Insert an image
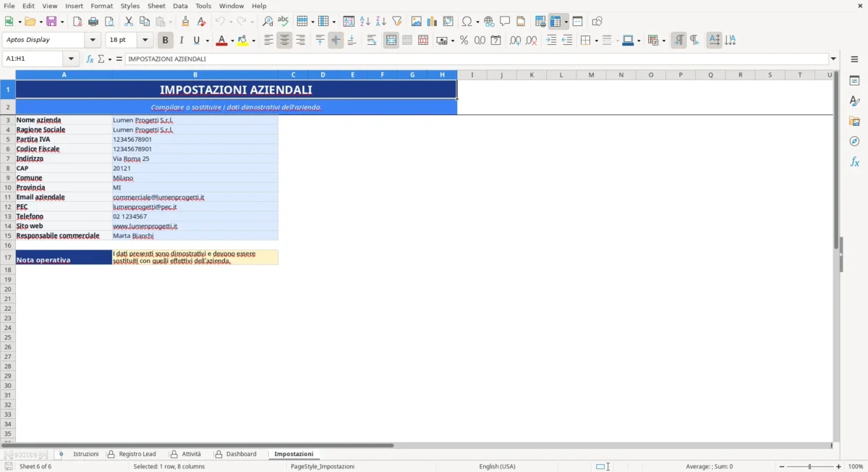Viewport: 868px width, 472px height. click(x=417, y=22)
